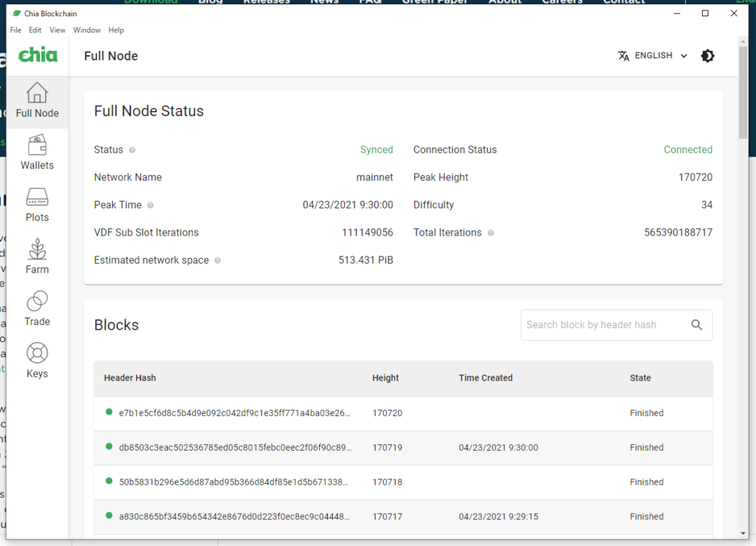The height and width of the screenshot is (546, 756).
Task: Open the Wallets sidebar icon
Action: click(x=37, y=145)
